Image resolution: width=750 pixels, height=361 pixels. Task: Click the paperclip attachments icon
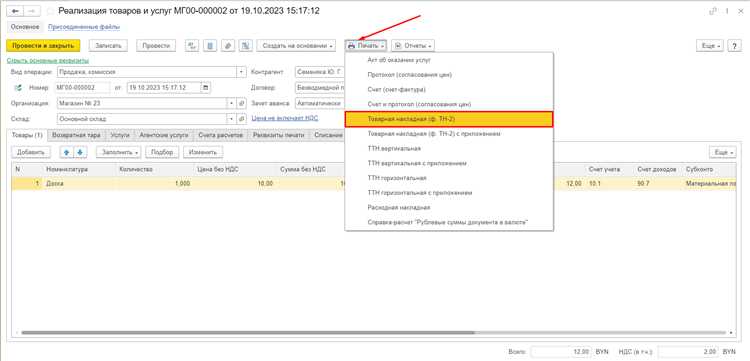[228, 46]
